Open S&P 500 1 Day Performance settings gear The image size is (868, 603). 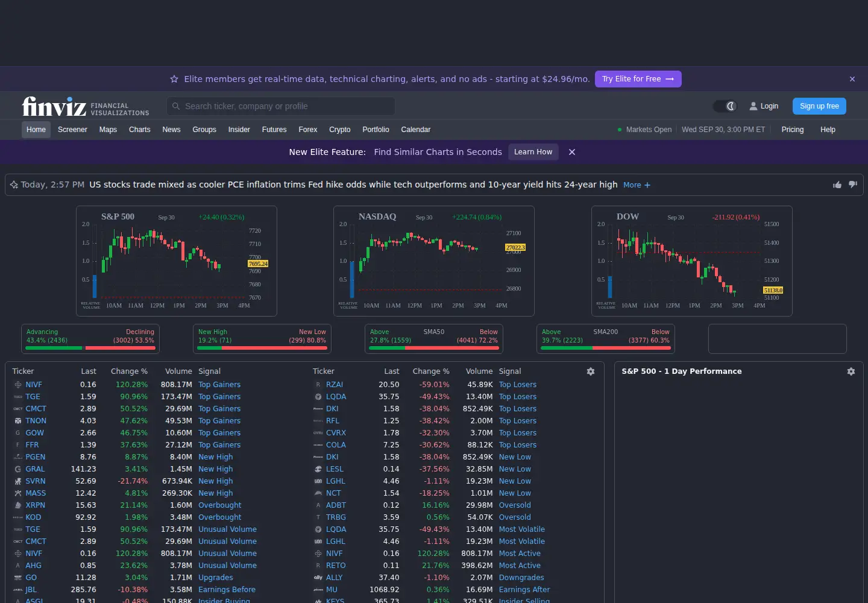851,371
